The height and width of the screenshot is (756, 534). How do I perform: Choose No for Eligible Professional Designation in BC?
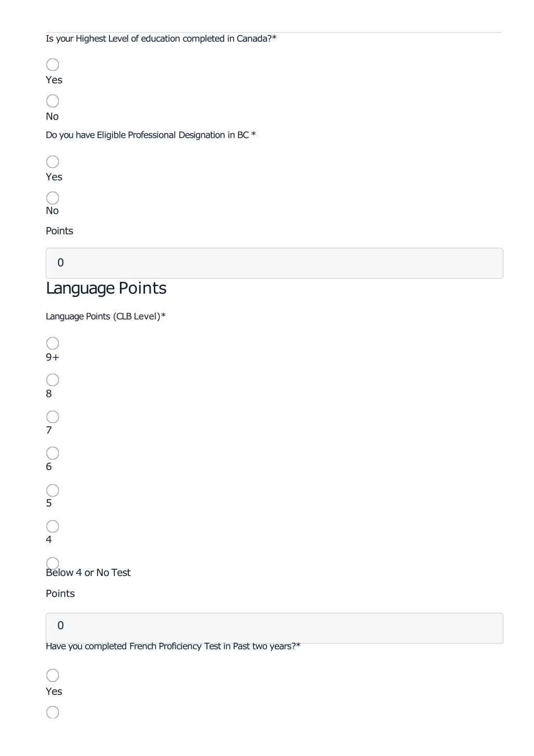53,198
